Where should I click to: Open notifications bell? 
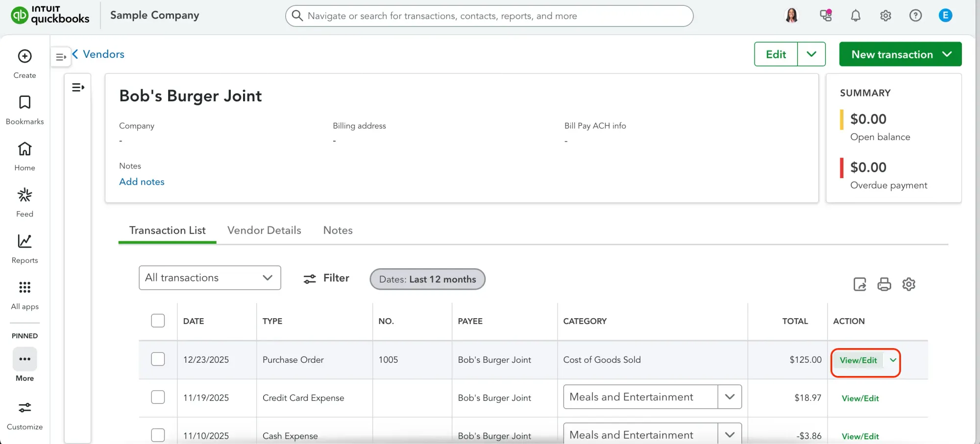tap(856, 15)
